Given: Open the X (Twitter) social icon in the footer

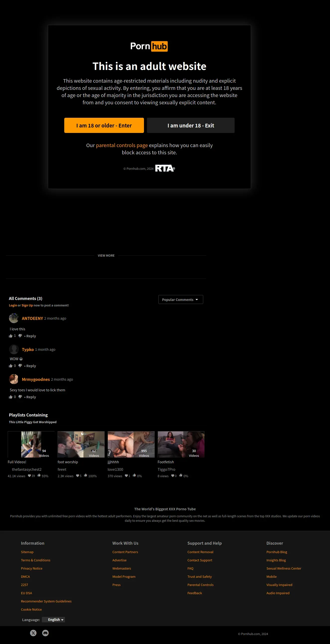Looking at the screenshot, I should pyautogui.click(x=33, y=633).
